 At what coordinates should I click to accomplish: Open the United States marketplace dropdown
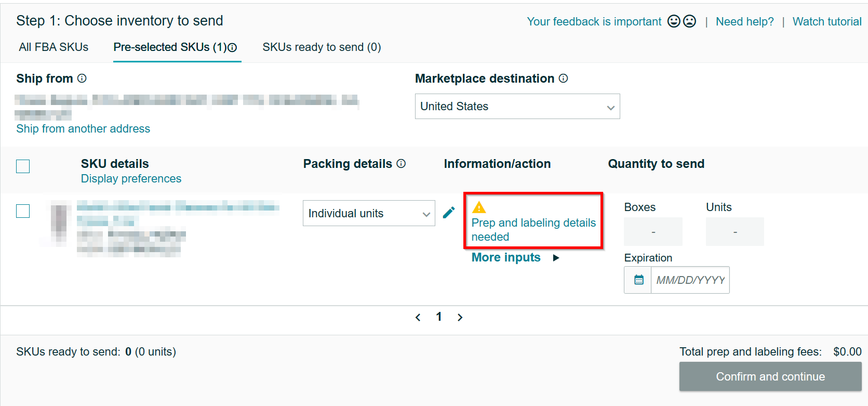(x=517, y=107)
